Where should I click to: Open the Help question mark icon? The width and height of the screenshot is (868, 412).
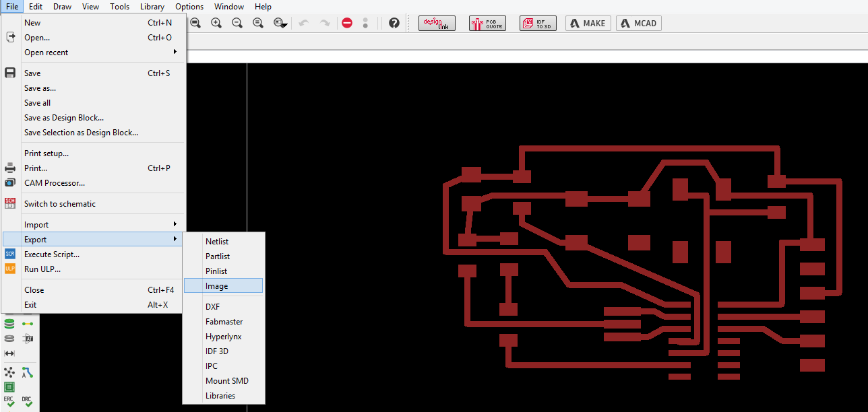(x=394, y=23)
